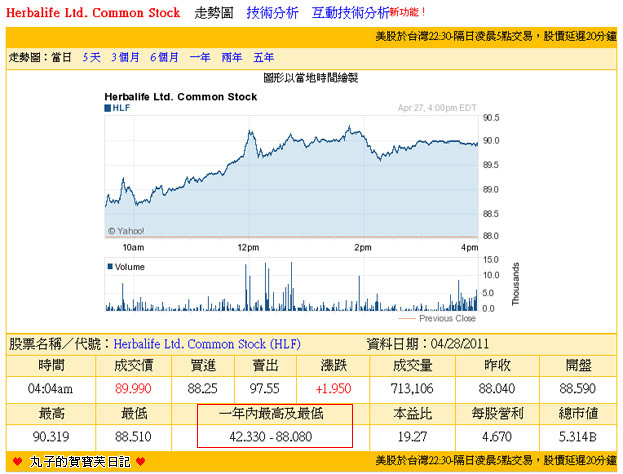The image size is (623, 474).
Task: Select the 成交量 value 713,106
Action: click(412, 388)
